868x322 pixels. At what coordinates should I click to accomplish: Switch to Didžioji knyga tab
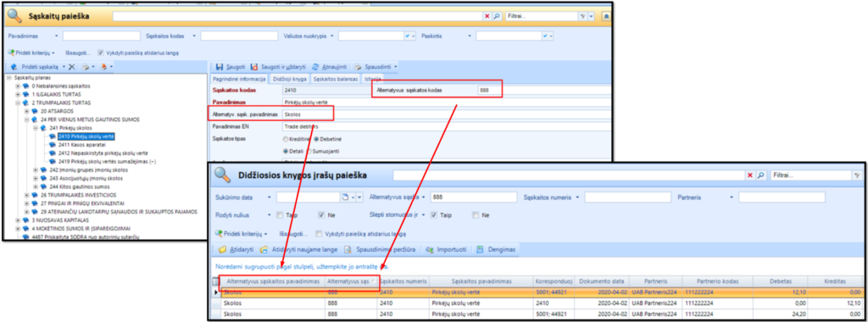[289, 79]
